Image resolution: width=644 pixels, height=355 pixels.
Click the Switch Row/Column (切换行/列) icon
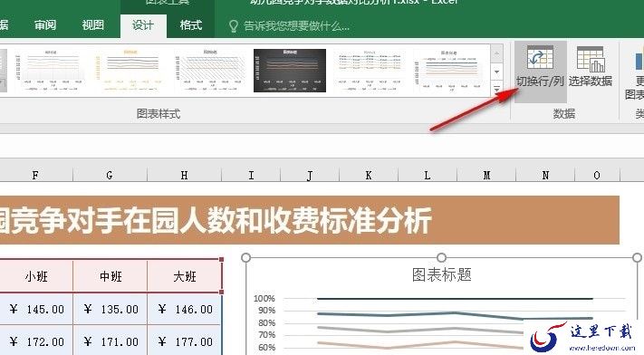(x=540, y=58)
